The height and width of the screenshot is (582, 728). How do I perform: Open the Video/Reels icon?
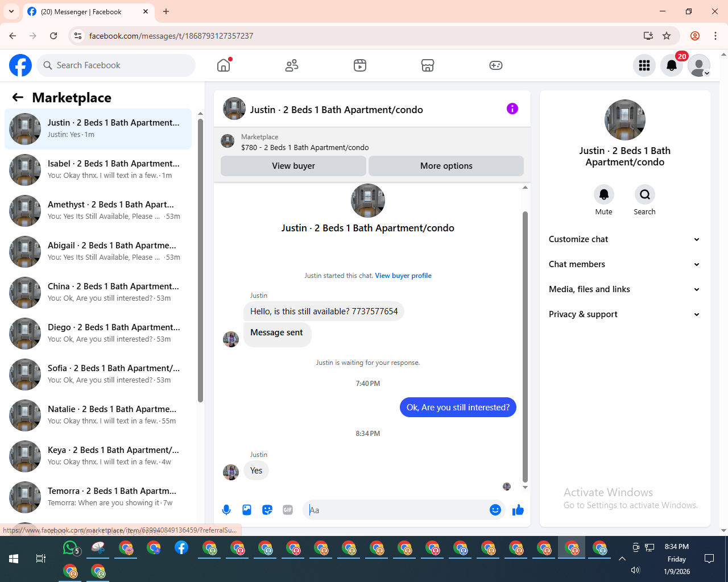point(360,65)
